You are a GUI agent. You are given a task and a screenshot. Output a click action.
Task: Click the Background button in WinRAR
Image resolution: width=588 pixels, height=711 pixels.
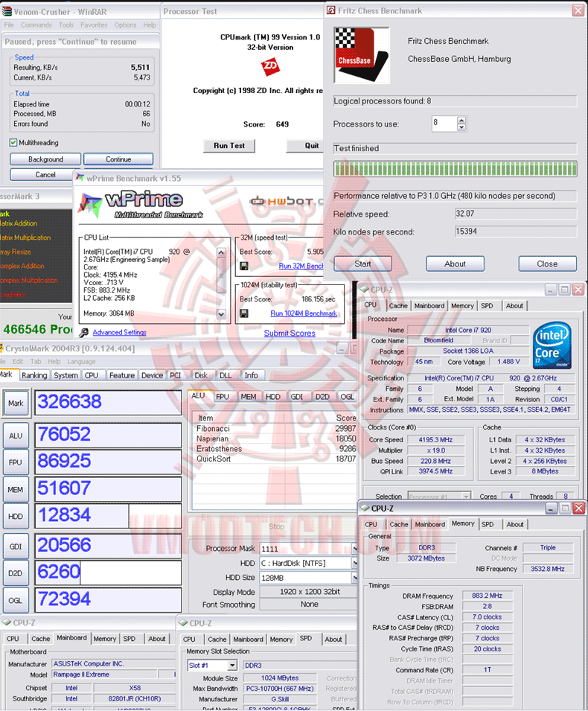pyautogui.click(x=45, y=159)
